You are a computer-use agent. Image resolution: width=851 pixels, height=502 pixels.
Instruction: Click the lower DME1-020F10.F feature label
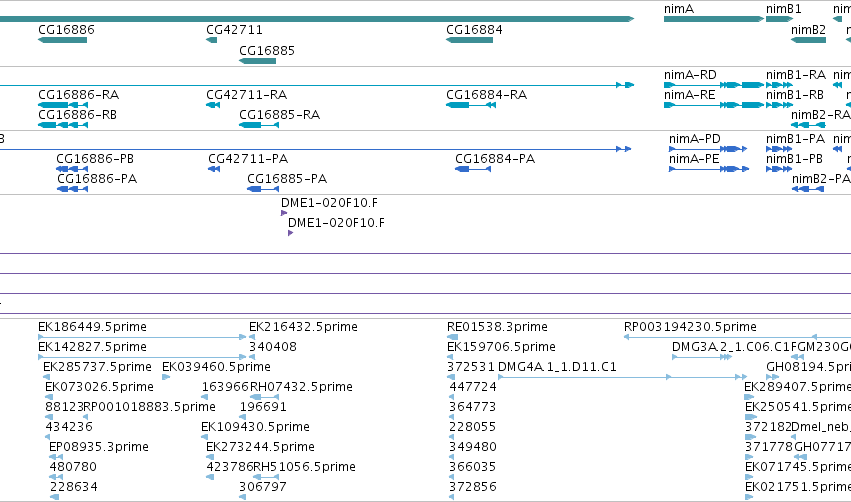pyautogui.click(x=336, y=223)
